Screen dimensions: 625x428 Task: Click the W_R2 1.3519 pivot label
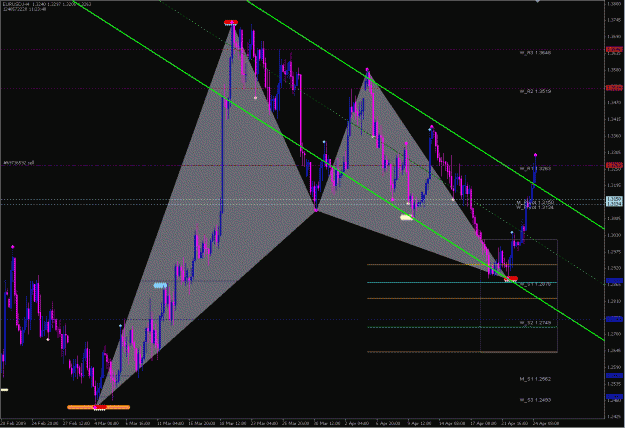pyautogui.click(x=535, y=91)
